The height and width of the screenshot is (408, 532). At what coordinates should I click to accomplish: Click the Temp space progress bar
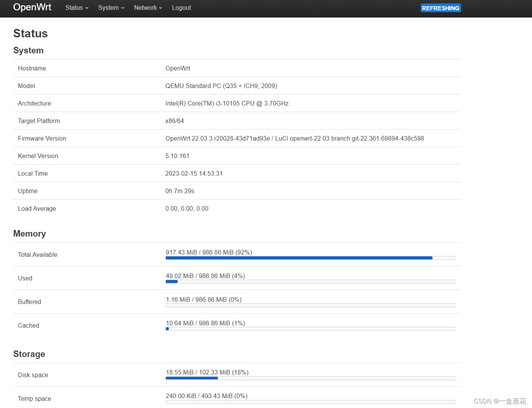311,402
